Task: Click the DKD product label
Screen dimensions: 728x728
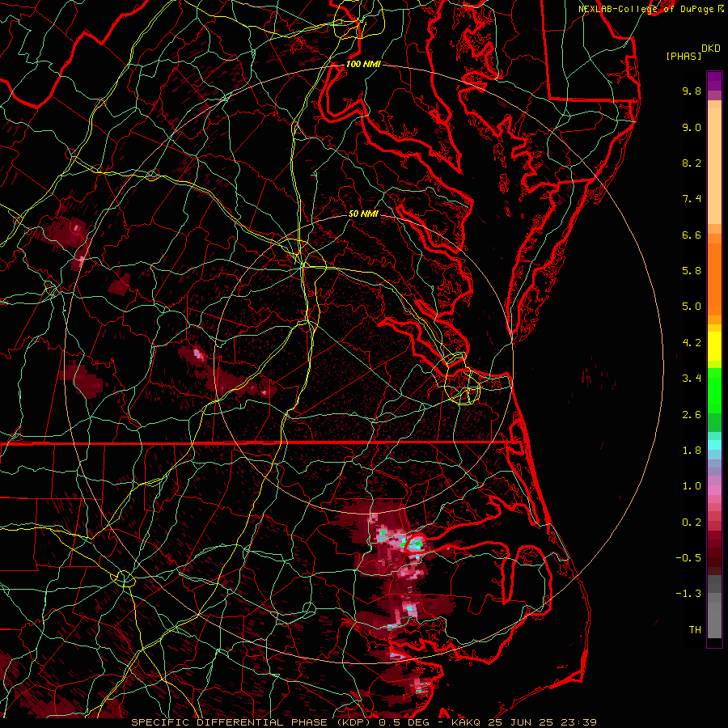Action: pos(711,49)
